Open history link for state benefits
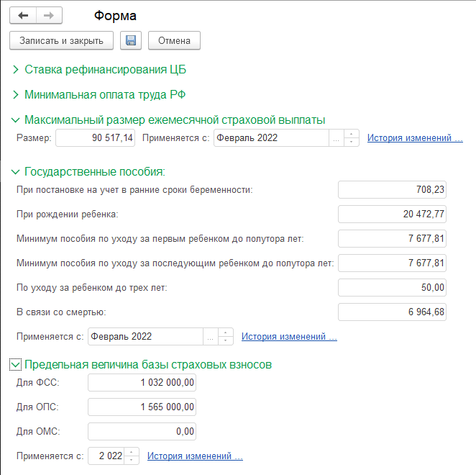Viewport: 476px width, 475px height. [x=289, y=336]
